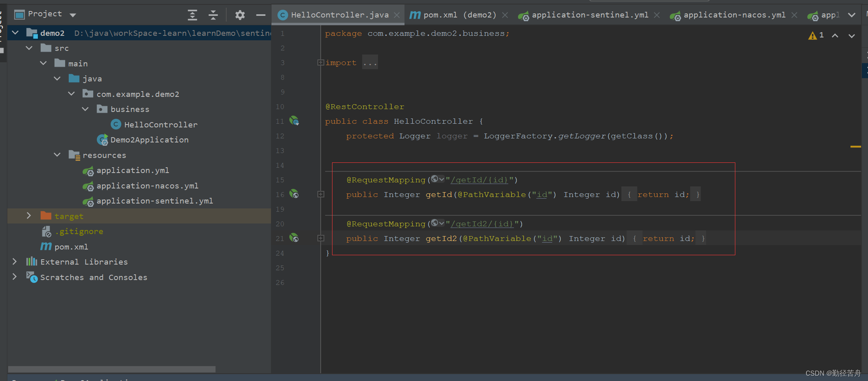The image size is (868, 381).
Task: Go to the previous highlighted error arrow
Action: click(x=835, y=36)
